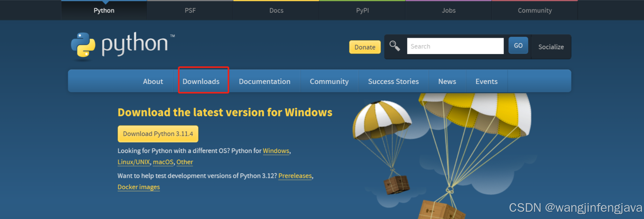This screenshot has width=644, height=219.
Task: Click the yellow Donate button
Action: point(365,47)
